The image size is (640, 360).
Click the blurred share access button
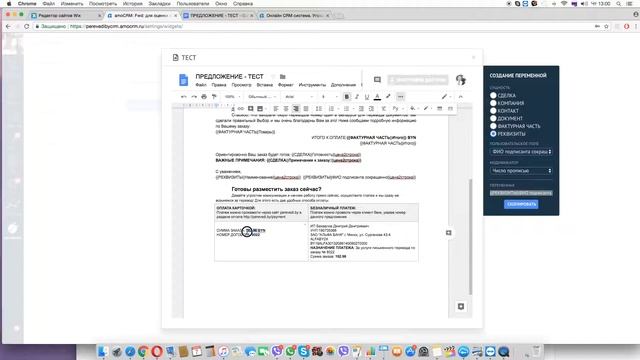[x=418, y=80]
